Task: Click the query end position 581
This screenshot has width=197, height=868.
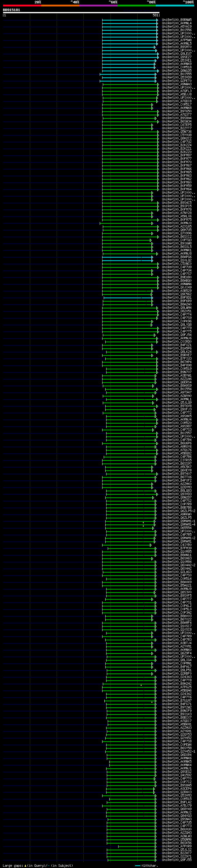Action: (x=155, y=15)
